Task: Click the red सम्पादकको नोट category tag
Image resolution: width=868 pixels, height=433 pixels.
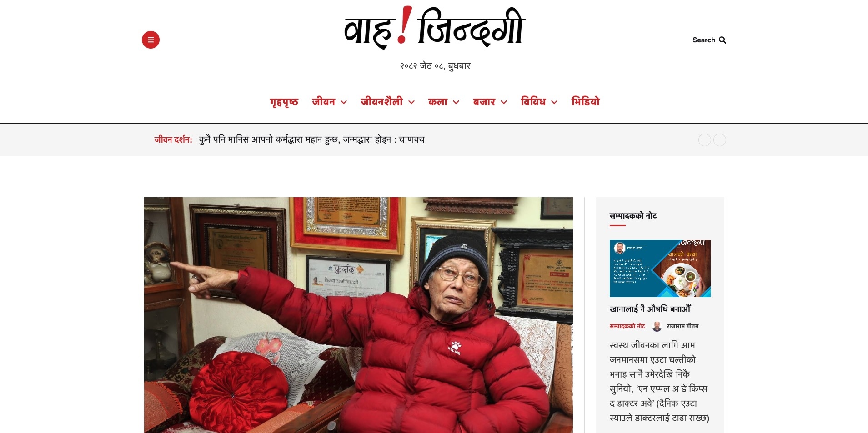Action: [x=627, y=326]
